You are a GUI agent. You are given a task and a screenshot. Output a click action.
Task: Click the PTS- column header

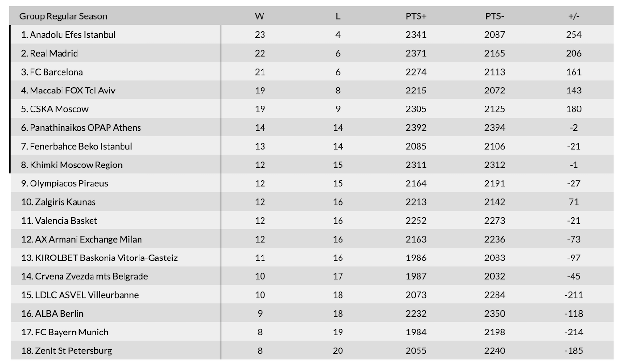(x=495, y=16)
